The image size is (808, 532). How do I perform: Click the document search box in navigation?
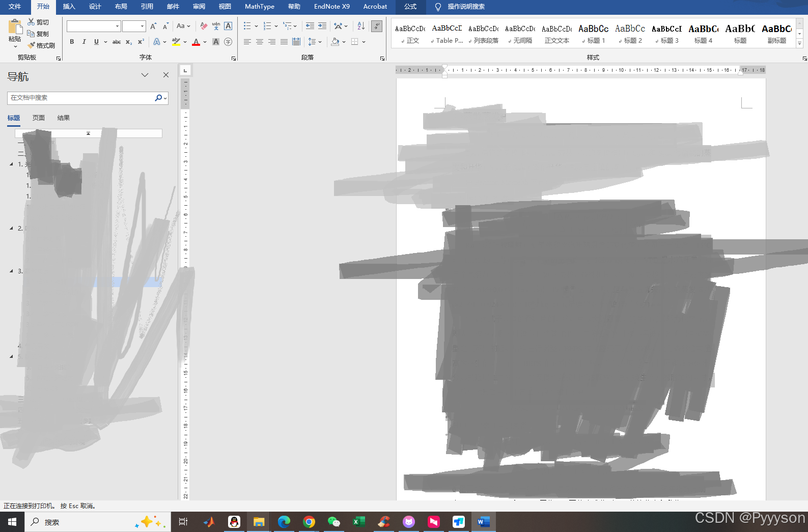point(81,98)
